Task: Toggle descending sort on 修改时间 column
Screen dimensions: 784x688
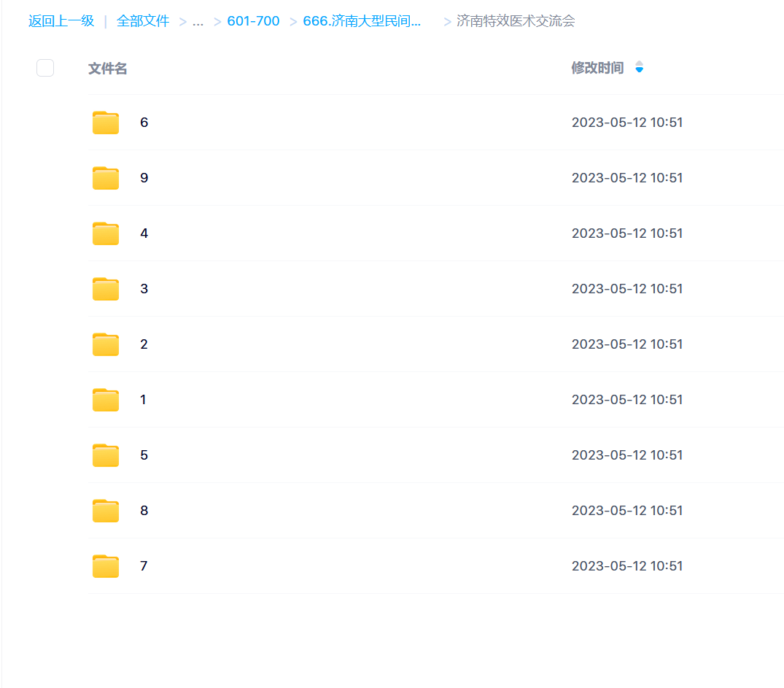Action: click(x=638, y=71)
